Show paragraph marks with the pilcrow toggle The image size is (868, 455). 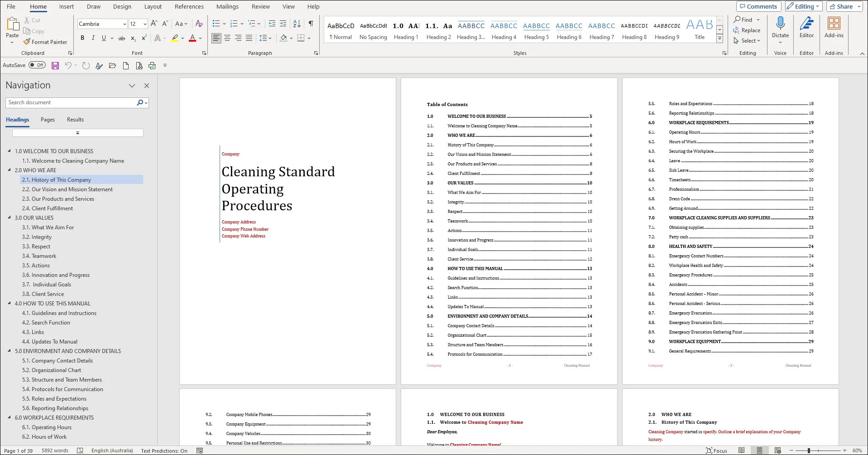click(x=311, y=23)
